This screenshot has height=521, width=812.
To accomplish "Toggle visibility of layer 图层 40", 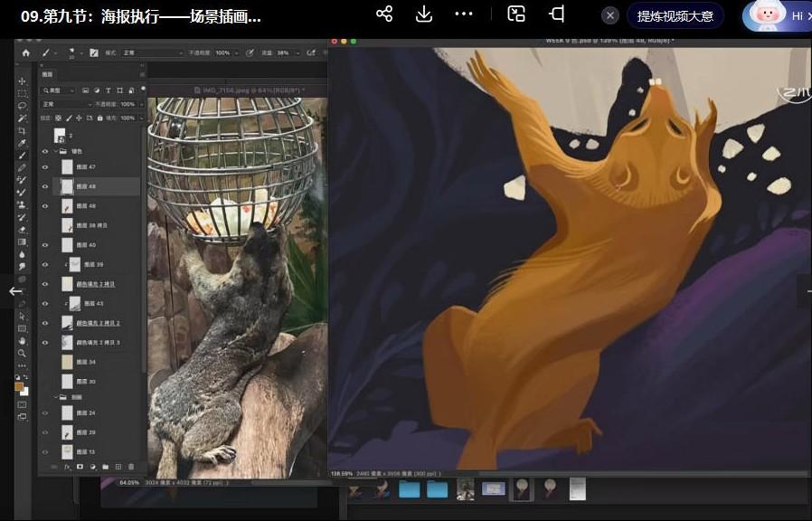I will tap(45, 245).
